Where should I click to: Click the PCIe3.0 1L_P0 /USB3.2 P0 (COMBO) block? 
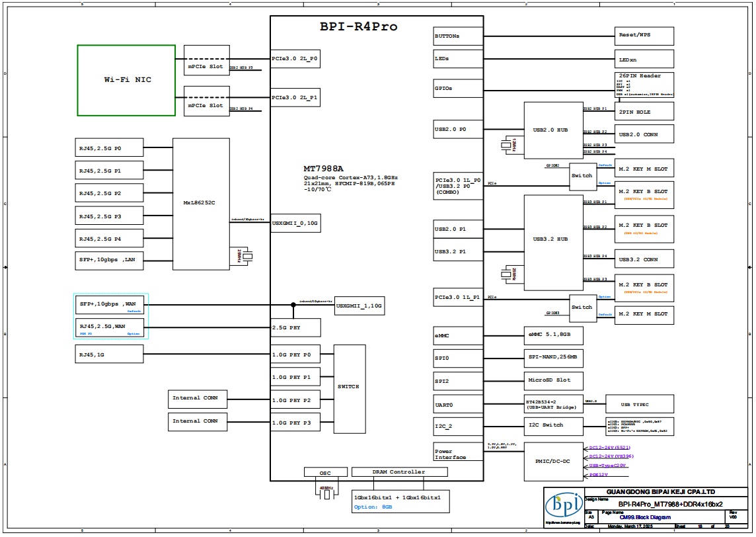458,186
